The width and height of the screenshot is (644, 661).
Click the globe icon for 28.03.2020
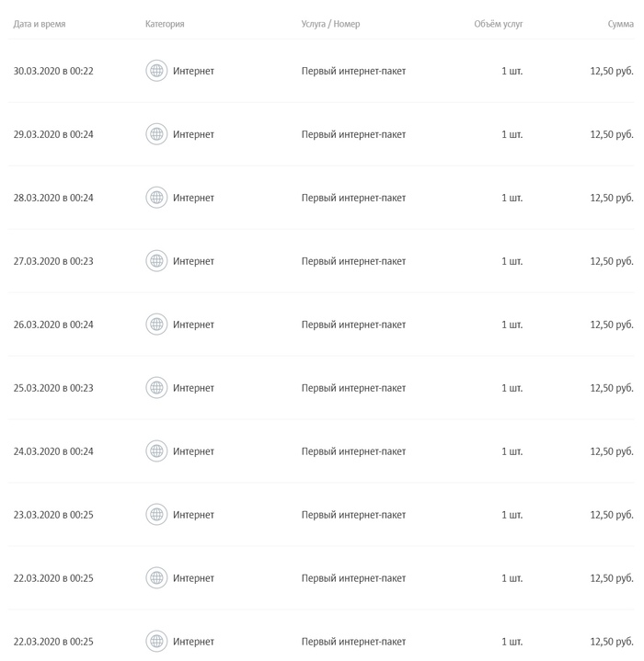(156, 198)
